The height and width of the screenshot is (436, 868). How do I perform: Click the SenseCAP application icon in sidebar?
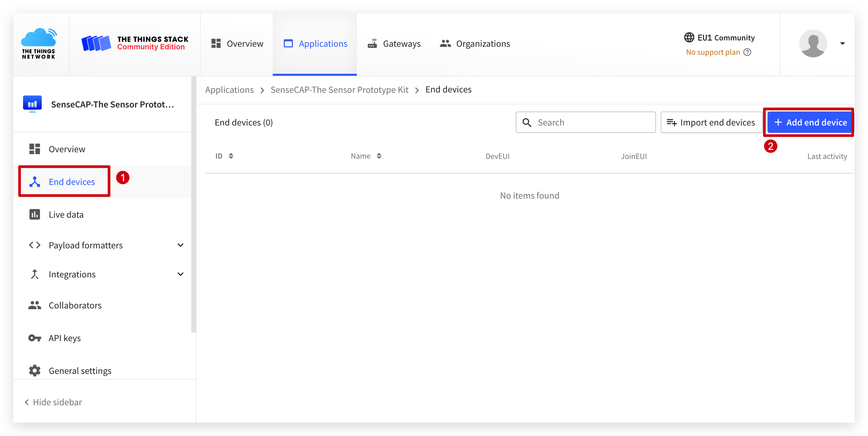pos(32,104)
